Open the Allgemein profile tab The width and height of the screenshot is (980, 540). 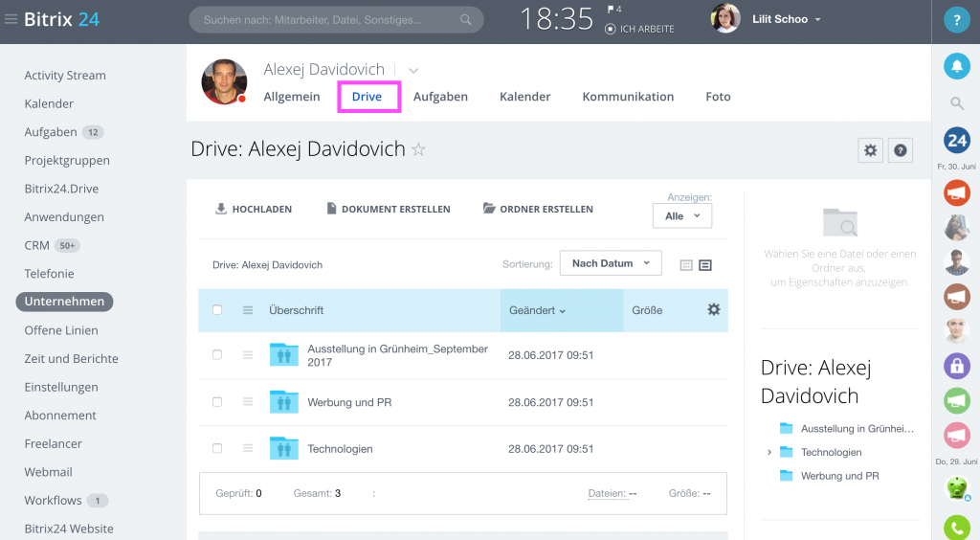coord(291,97)
